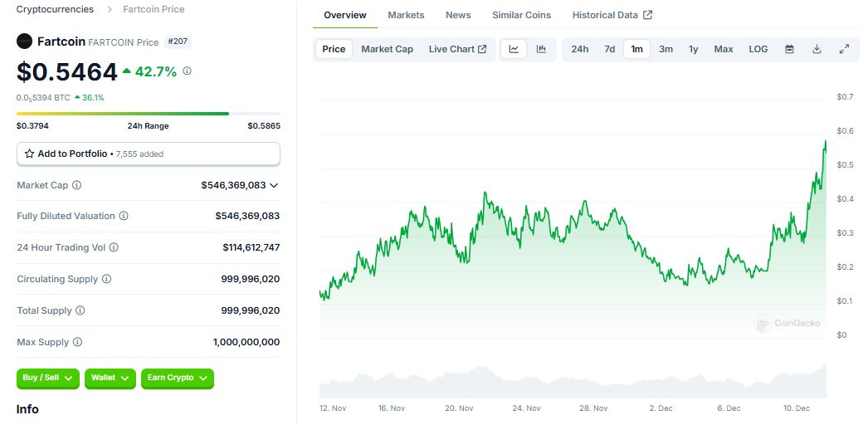Expand chart to fullscreen
Viewport: 868px width, 425px height.
844,49
